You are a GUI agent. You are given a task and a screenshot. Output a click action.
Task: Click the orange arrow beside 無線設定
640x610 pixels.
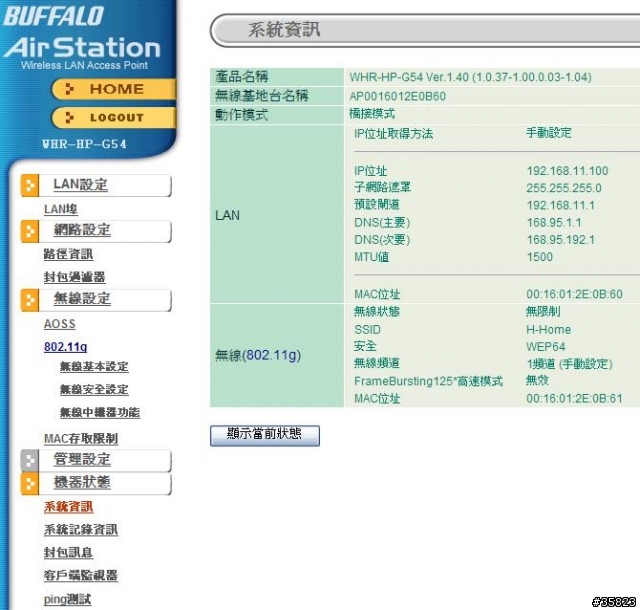tap(30, 300)
